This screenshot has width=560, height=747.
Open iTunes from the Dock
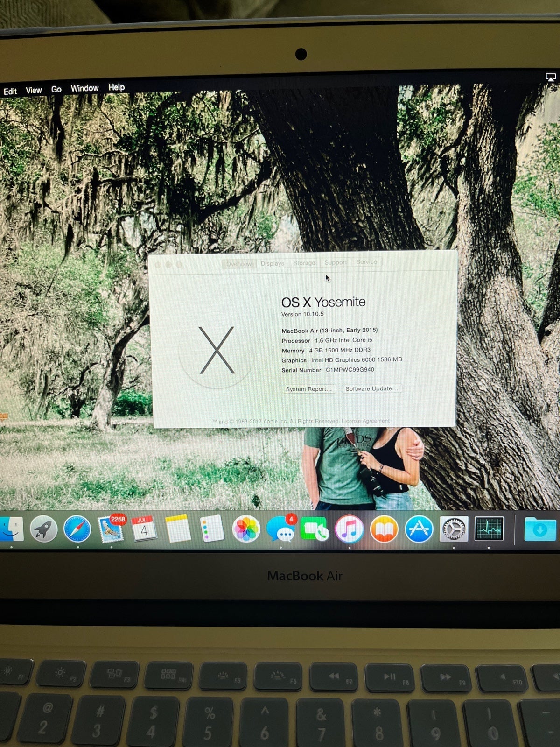click(x=349, y=529)
